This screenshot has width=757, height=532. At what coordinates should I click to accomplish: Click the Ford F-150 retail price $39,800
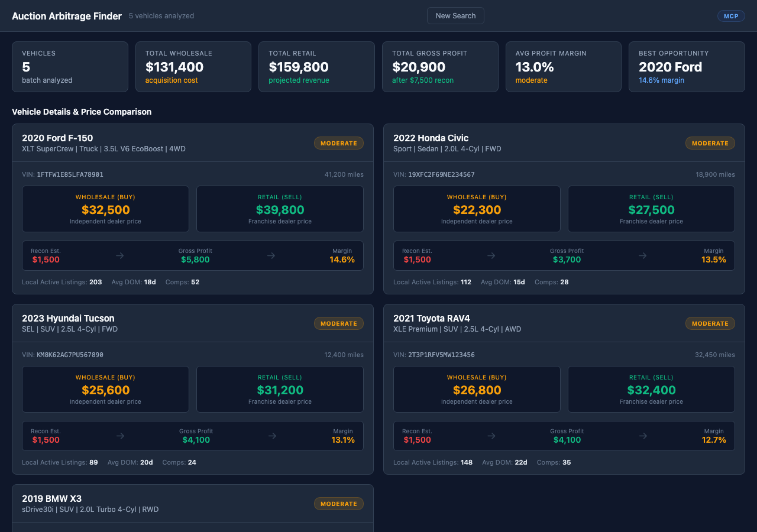tap(280, 210)
